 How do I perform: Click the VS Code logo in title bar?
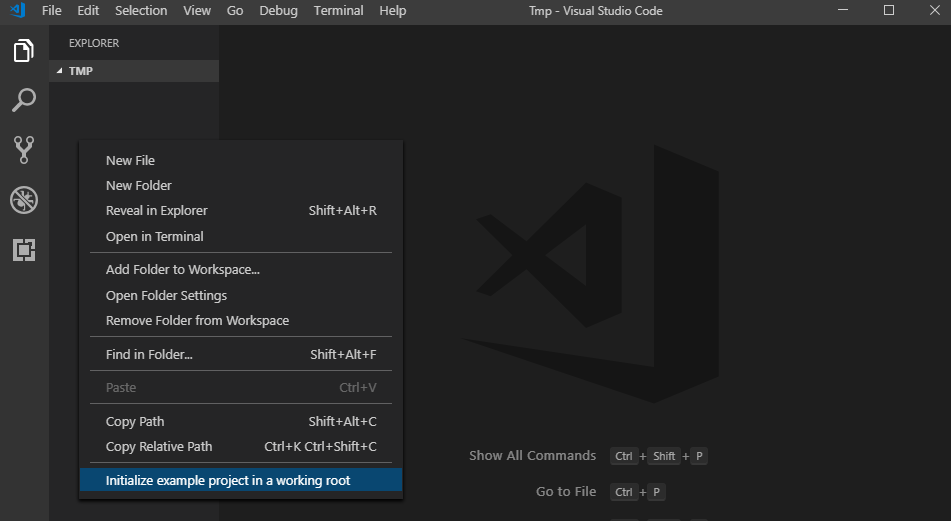point(18,10)
